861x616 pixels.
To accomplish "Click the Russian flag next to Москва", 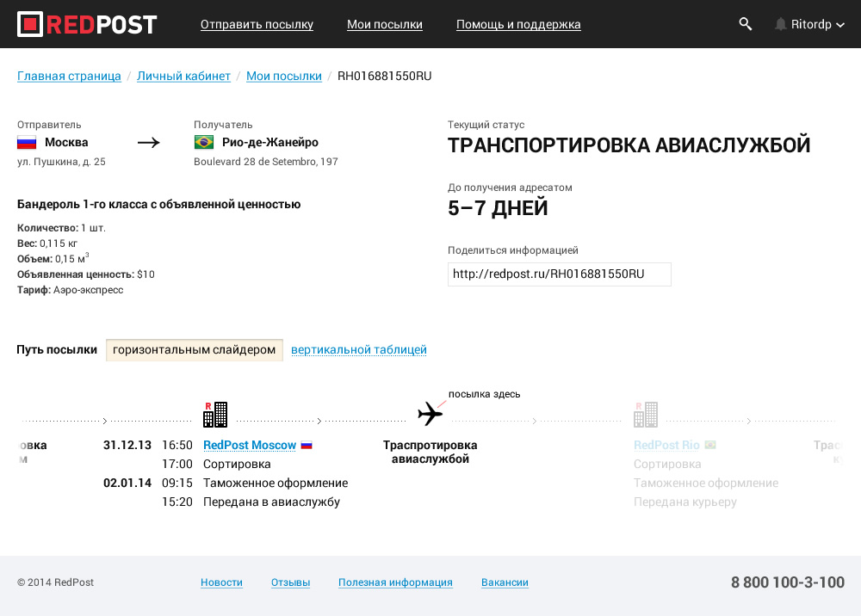I will pos(28,143).
